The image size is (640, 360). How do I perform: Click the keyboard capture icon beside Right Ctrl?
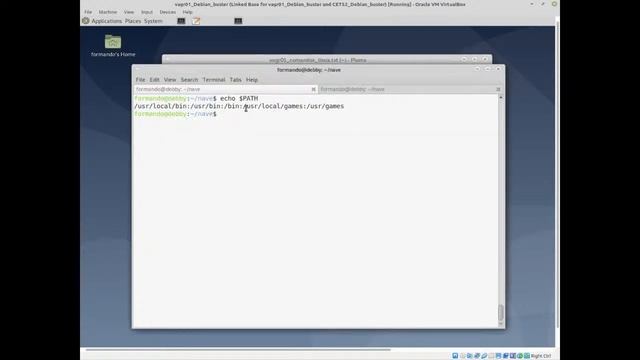(x=527, y=356)
